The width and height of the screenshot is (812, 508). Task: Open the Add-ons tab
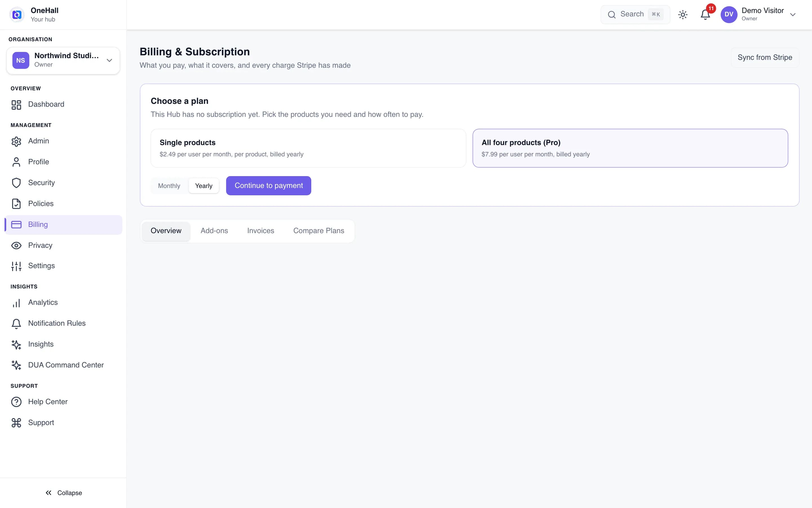point(214,231)
